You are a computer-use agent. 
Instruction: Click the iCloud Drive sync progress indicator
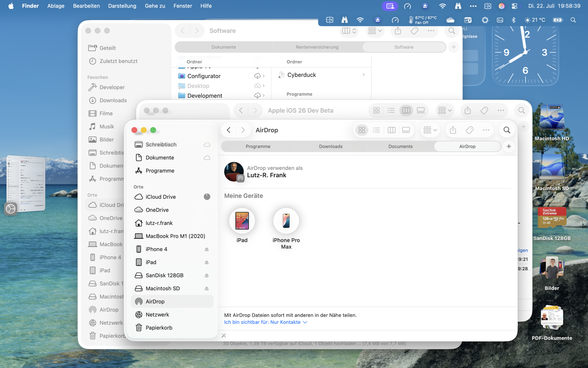coord(207,197)
